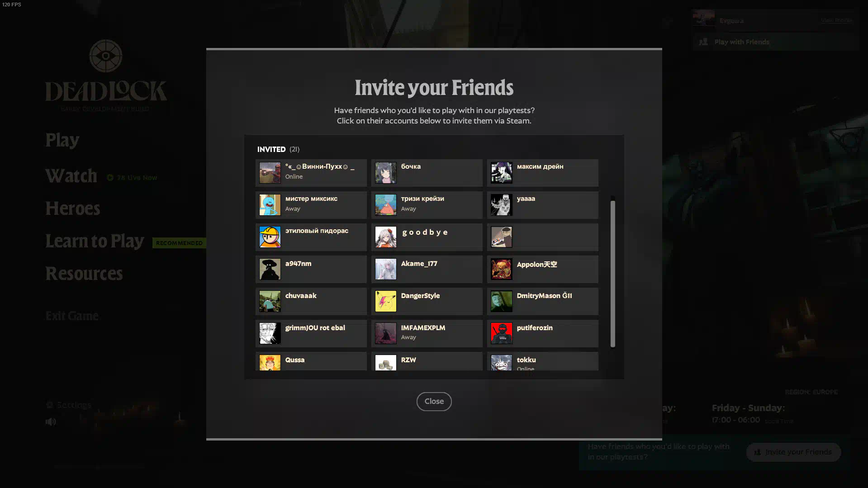The width and height of the screenshot is (868, 488).
Task: Click the user profile avatar top right
Action: [x=703, y=19]
